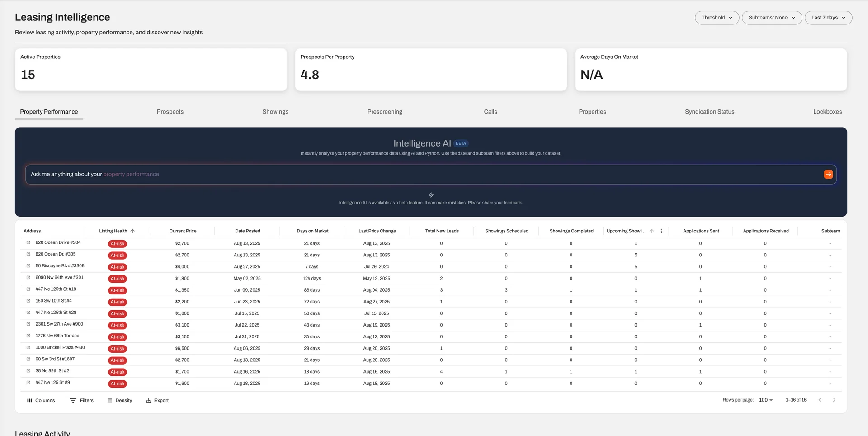The image size is (868, 436).
Task: Open external link icon for 50 Biscayne Blvd #3306
Action: 28,266
